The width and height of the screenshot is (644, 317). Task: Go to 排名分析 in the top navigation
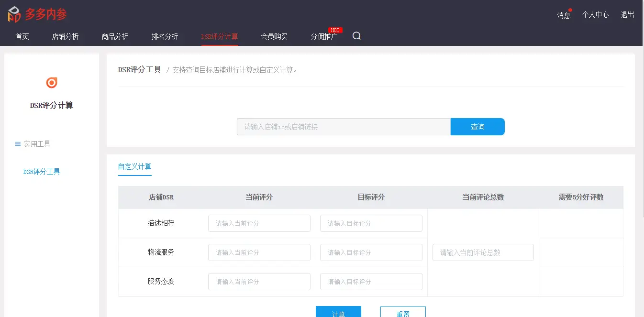[x=165, y=35]
